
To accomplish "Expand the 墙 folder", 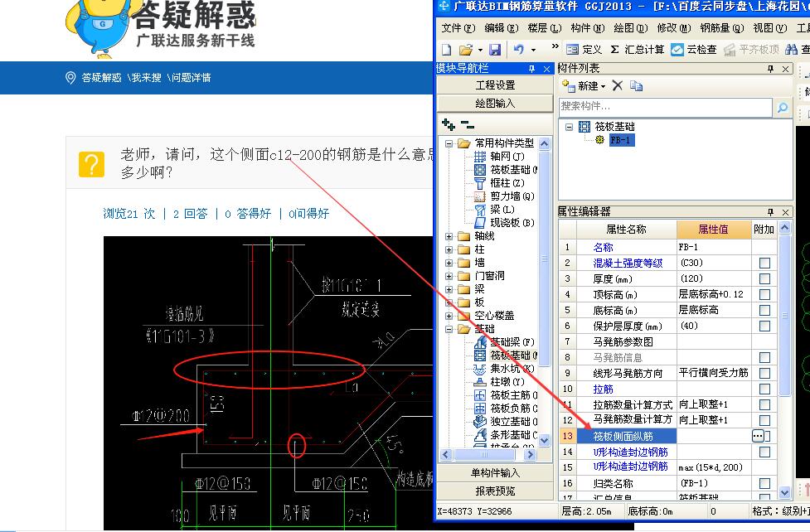I will 449,263.
